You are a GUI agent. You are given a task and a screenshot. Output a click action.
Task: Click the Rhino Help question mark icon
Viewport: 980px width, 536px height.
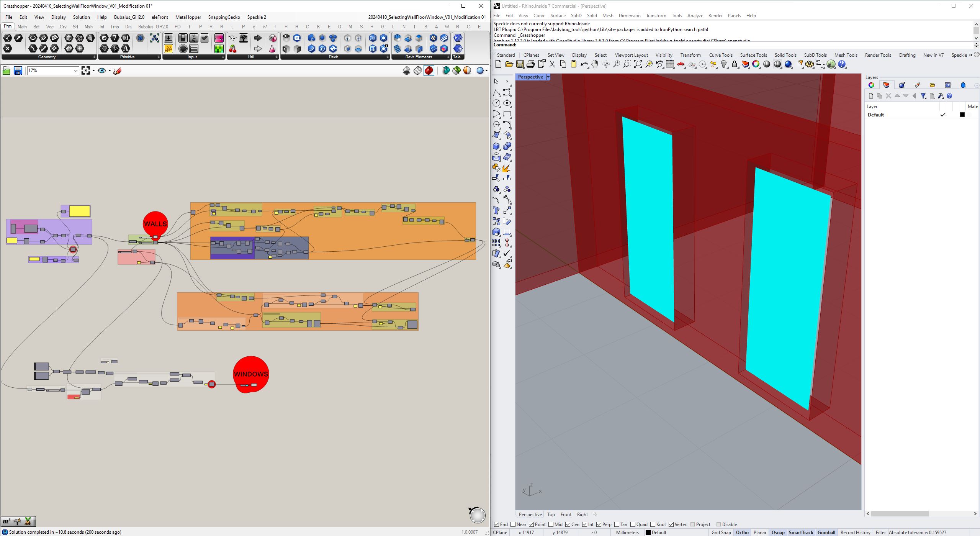point(842,64)
